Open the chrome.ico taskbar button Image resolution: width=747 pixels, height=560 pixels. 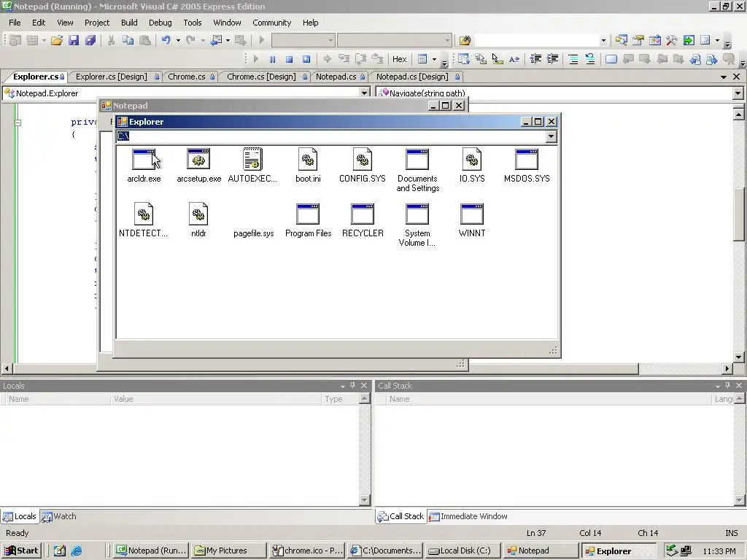(x=307, y=551)
